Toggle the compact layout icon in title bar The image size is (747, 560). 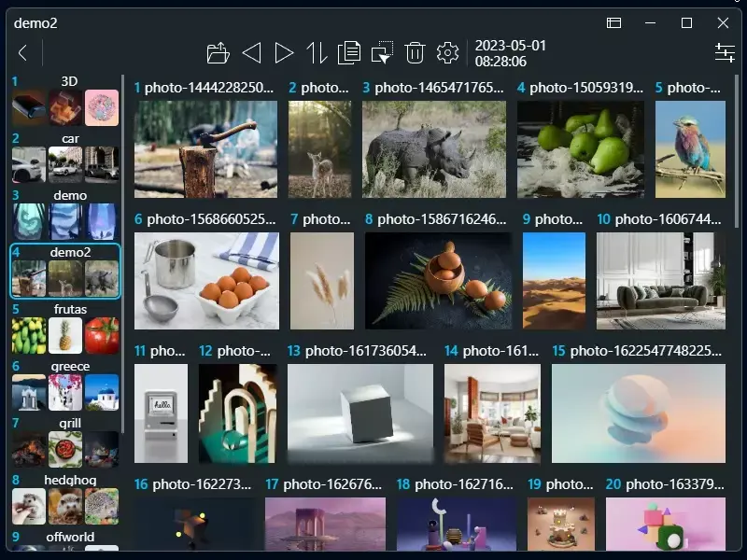coord(613,22)
